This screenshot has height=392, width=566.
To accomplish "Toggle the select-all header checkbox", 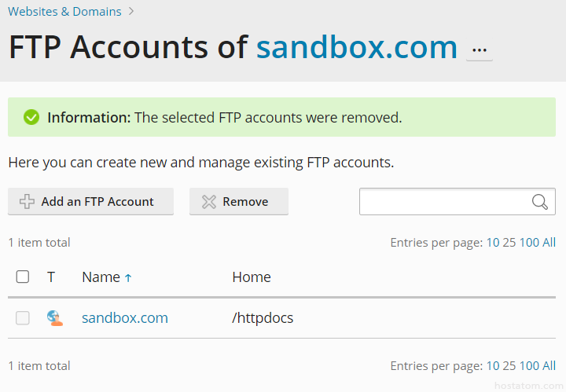I will pyautogui.click(x=23, y=277).
